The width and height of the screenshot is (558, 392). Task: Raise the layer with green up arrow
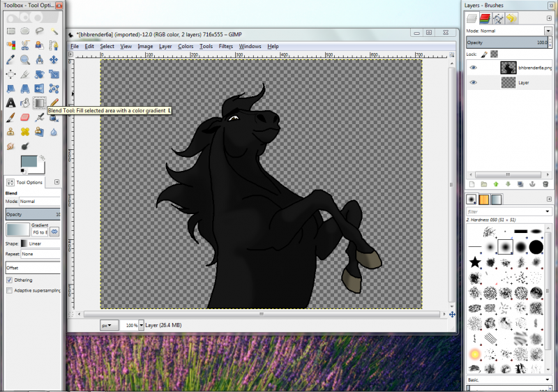click(x=496, y=184)
